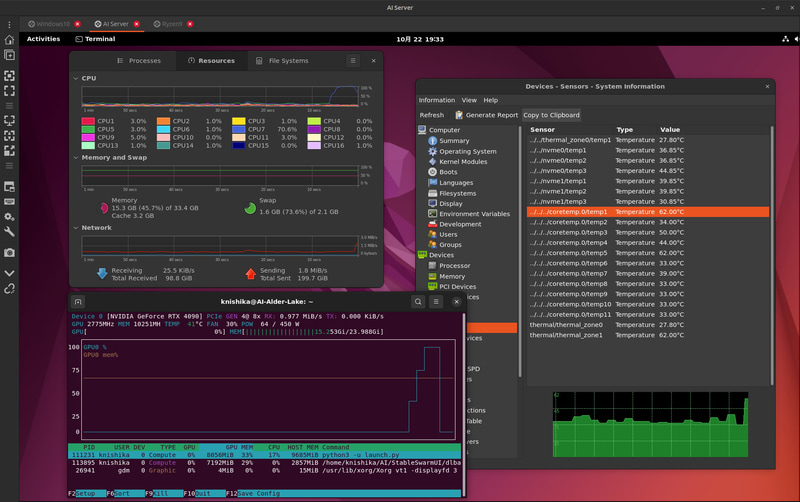Open the gears preferences icon in sidebar

point(9,217)
